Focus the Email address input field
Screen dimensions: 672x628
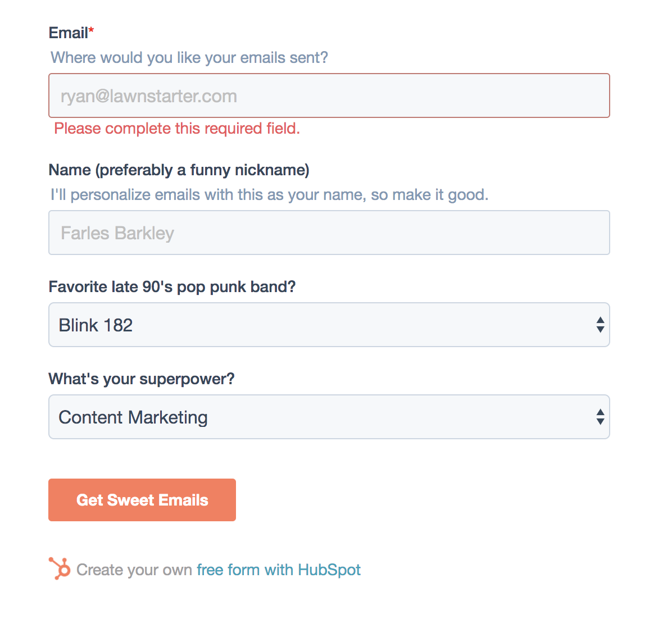(x=329, y=95)
